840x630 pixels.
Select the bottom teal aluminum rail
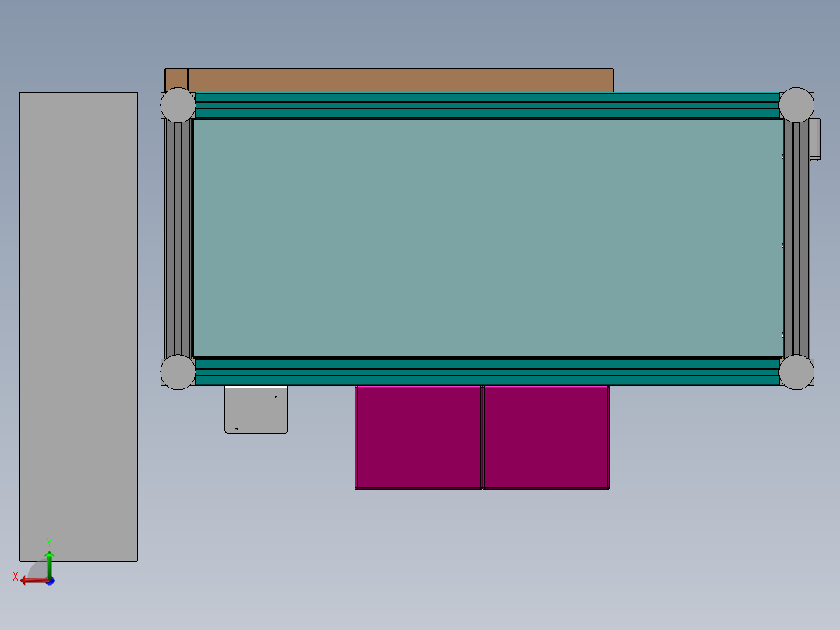click(488, 372)
